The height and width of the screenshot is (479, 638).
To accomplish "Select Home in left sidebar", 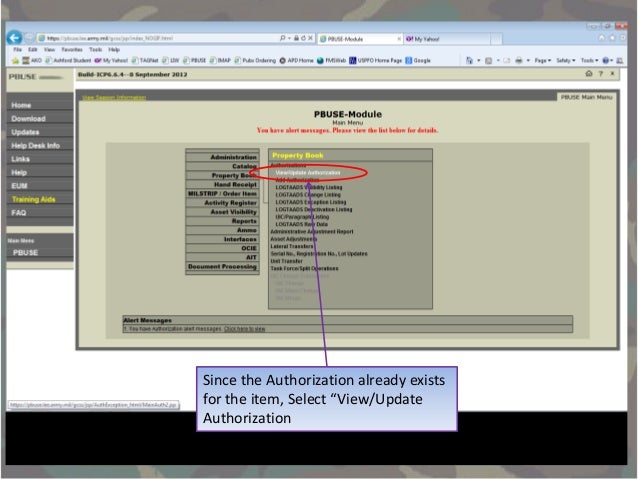I will pyautogui.click(x=21, y=105).
